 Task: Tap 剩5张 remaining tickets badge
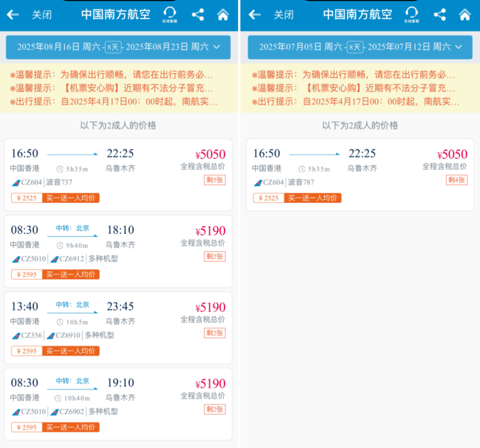tap(215, 180)
